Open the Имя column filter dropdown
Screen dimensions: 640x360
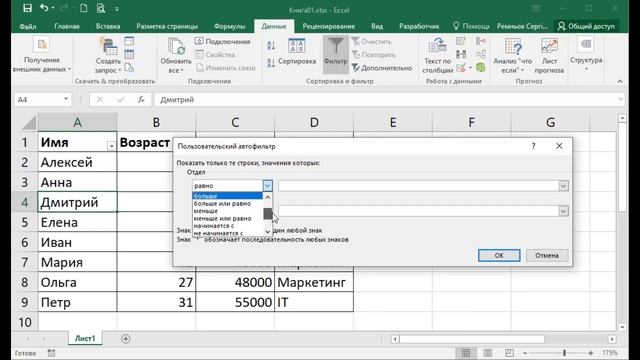tap(111, 146)
